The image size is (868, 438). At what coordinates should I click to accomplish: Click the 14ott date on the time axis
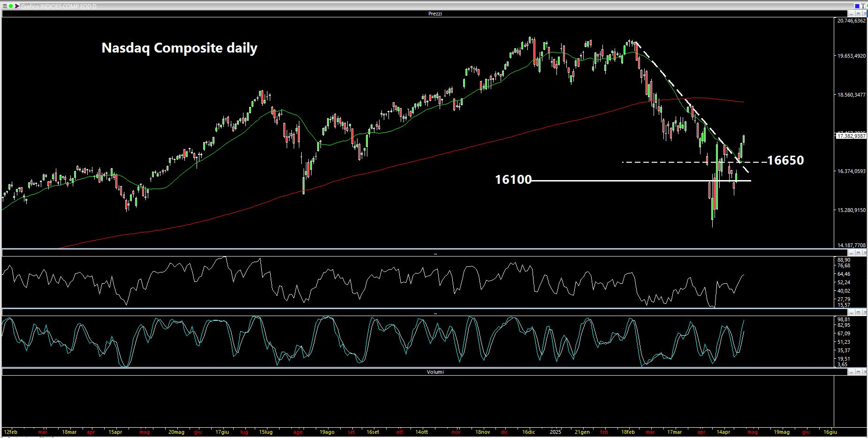click(421, 432)
